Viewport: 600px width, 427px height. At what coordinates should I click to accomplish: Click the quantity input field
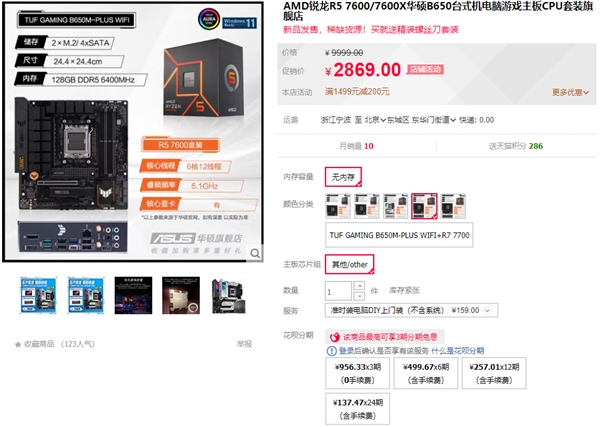point(338,291)
